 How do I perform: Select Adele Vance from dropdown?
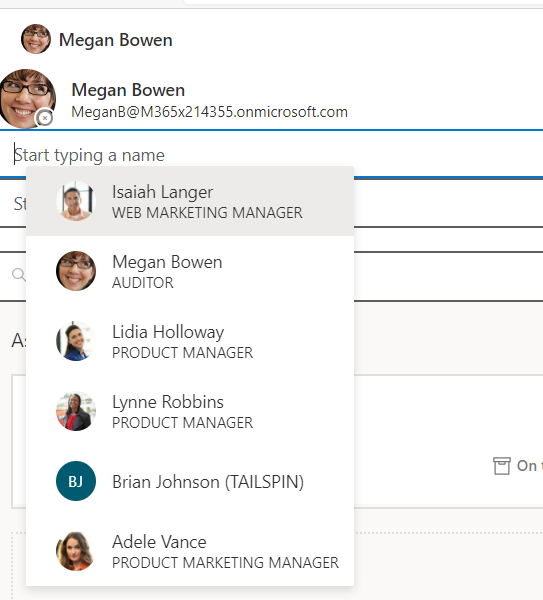click(190, 551)
